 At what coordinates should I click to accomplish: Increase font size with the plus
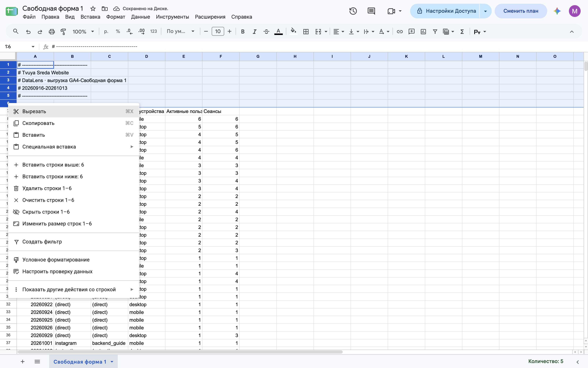[229, 31]
